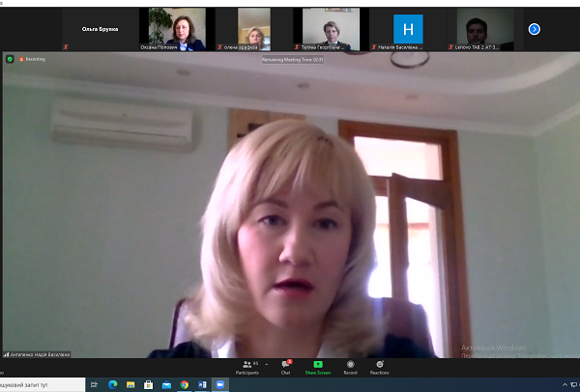Click the green Share Screen button
580x392 pixels.
coord(317,366)
